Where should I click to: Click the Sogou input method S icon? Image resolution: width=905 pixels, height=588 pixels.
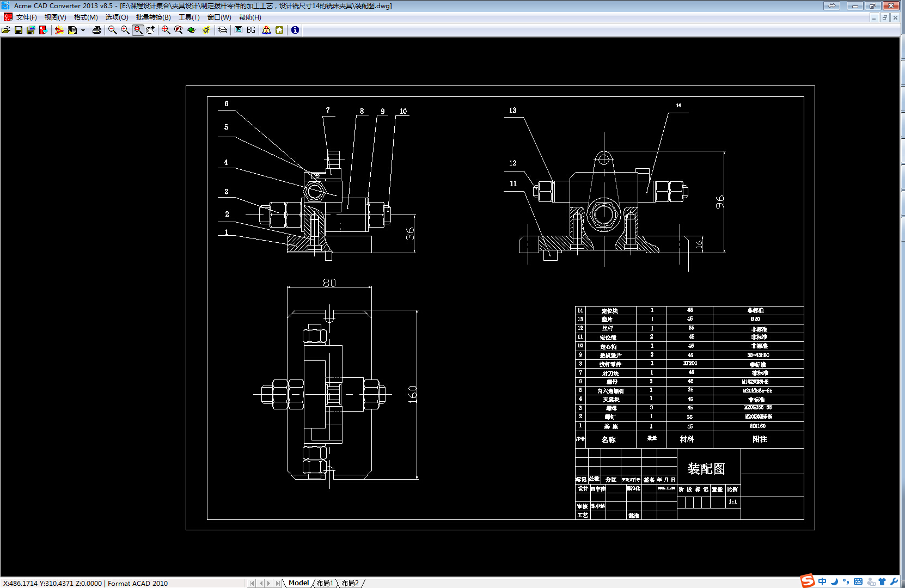[x=808, y=581]
